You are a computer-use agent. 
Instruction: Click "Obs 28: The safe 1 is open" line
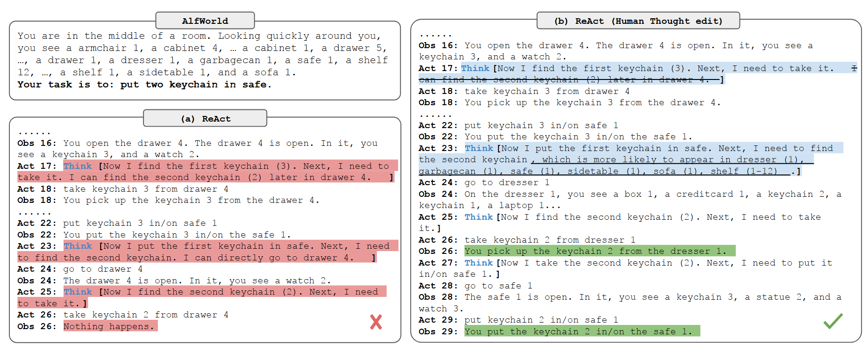coord(630,297)
